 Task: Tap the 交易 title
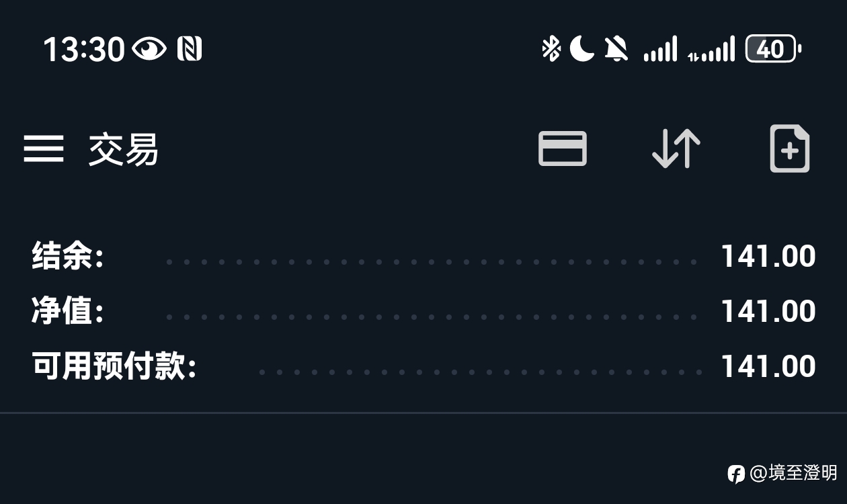tap(124, 149)
